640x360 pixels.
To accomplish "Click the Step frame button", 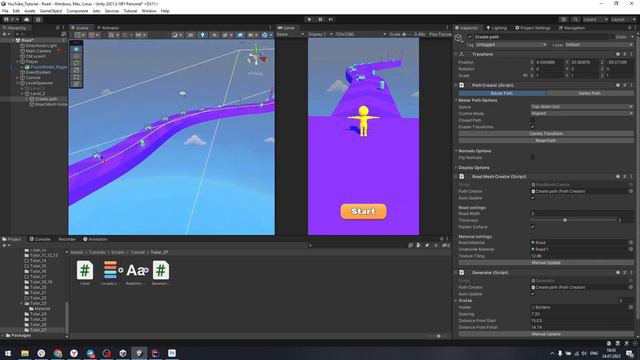I will coord(331,19).
